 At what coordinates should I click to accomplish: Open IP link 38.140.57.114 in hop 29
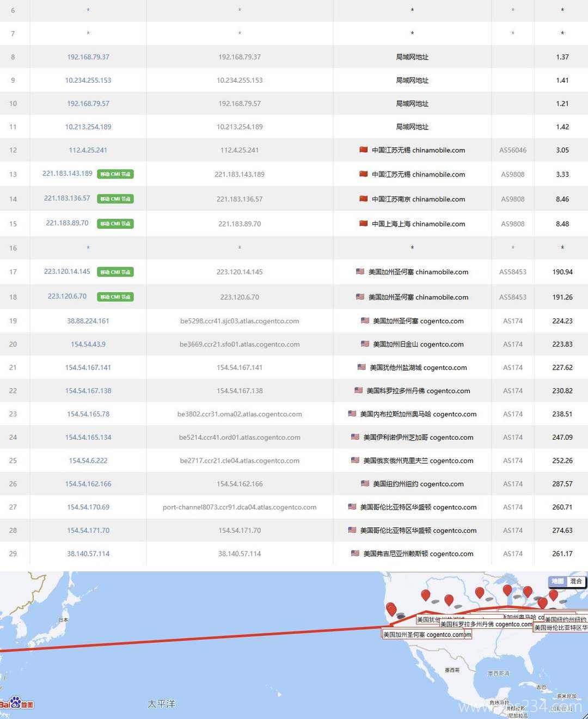tap(88, 554)
